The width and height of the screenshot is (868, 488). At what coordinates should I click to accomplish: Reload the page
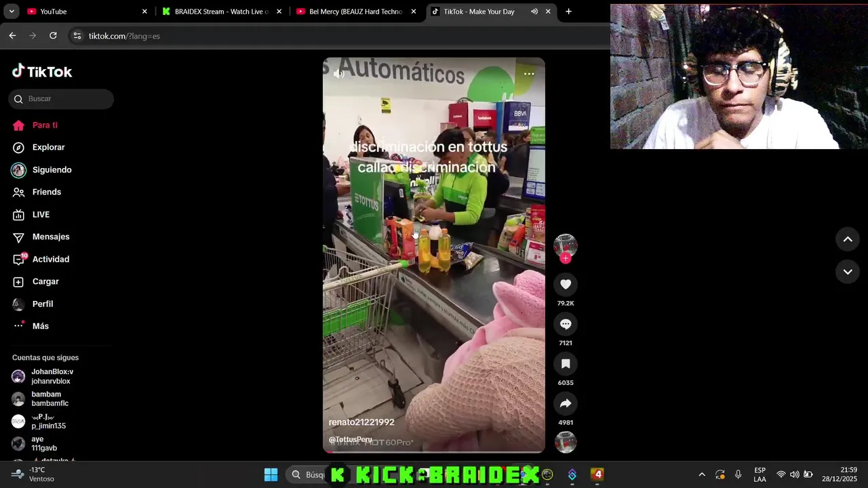pyautogui.click(x=53, y=36)
